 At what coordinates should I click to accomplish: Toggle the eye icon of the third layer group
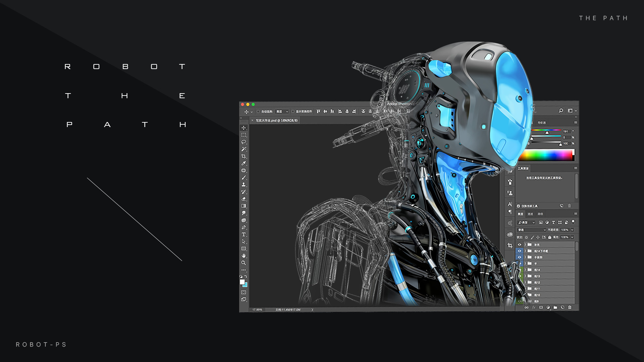(x=520, y=257)
